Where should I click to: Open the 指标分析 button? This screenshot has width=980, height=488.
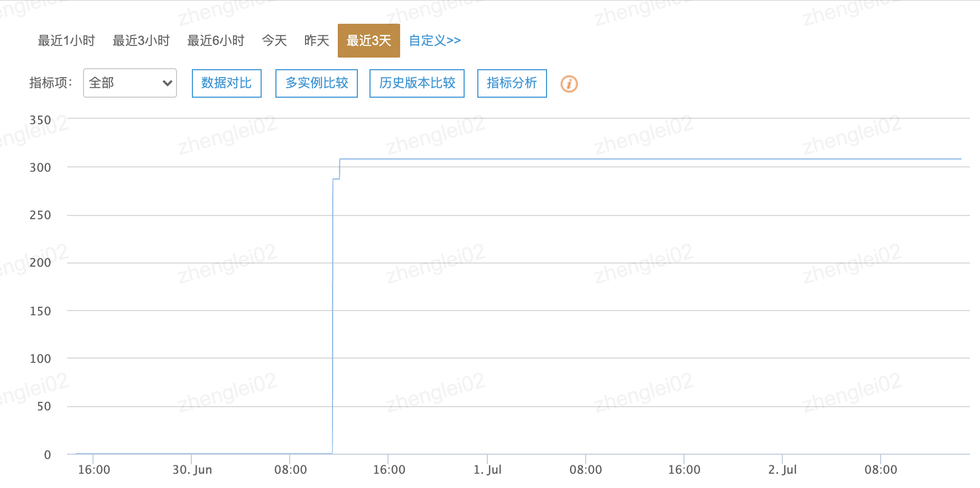[x=512, y=83]
